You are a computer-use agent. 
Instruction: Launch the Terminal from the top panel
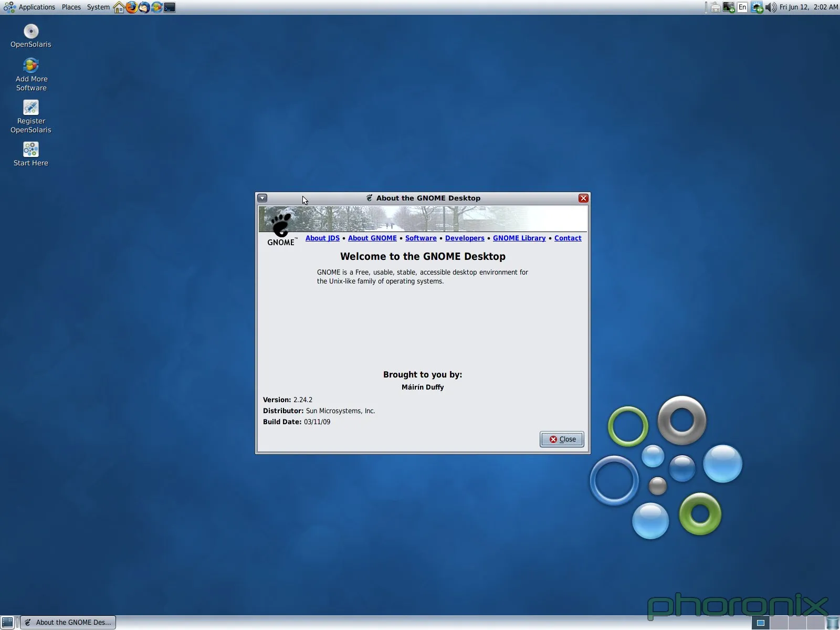[x=170, y=7]
